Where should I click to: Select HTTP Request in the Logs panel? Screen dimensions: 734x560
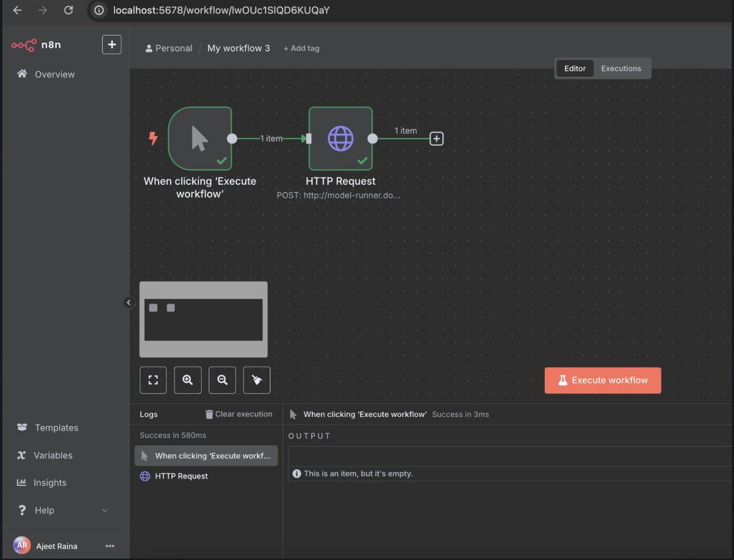click(180, 476)
